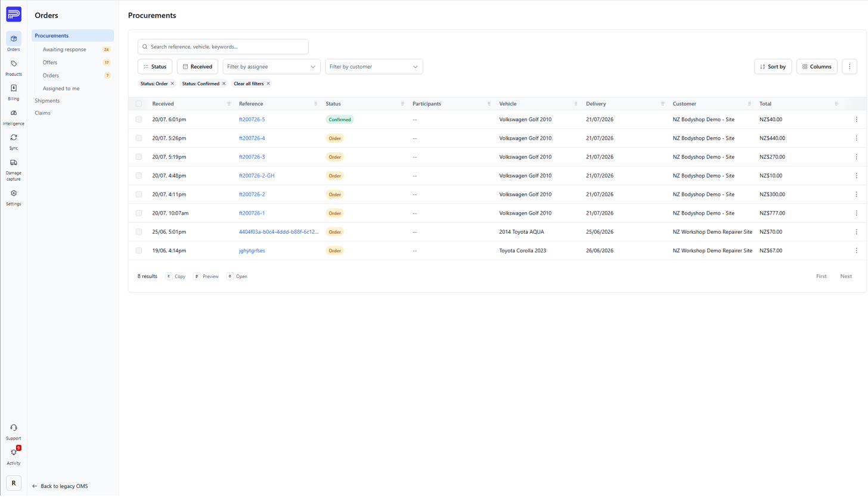Open the Status filter menu
The image size is (868, 501).
click(155, 67)
